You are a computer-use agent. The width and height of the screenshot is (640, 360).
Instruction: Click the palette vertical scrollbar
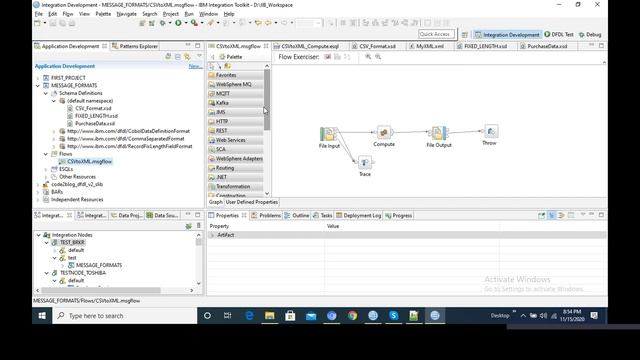coord(267,100)
